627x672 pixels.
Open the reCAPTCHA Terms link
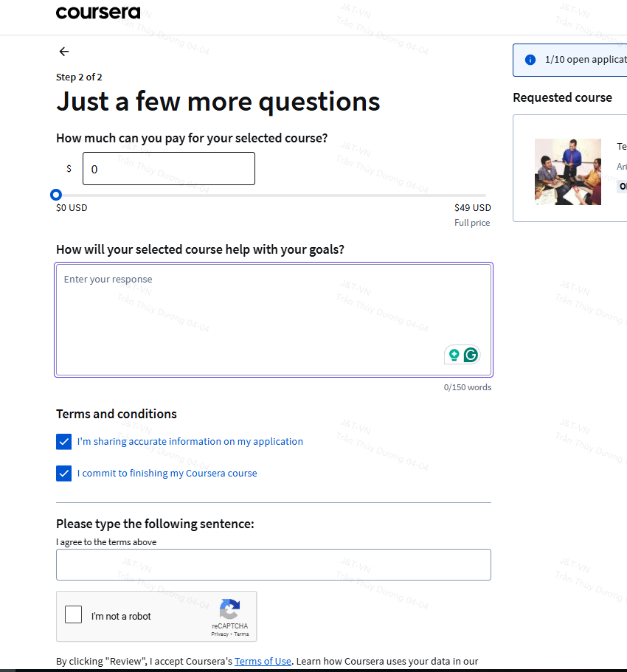coord(241,634)
